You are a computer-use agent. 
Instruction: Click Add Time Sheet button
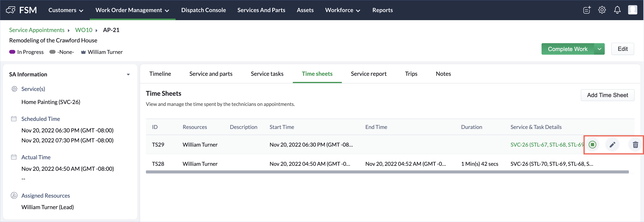(607, 95)
